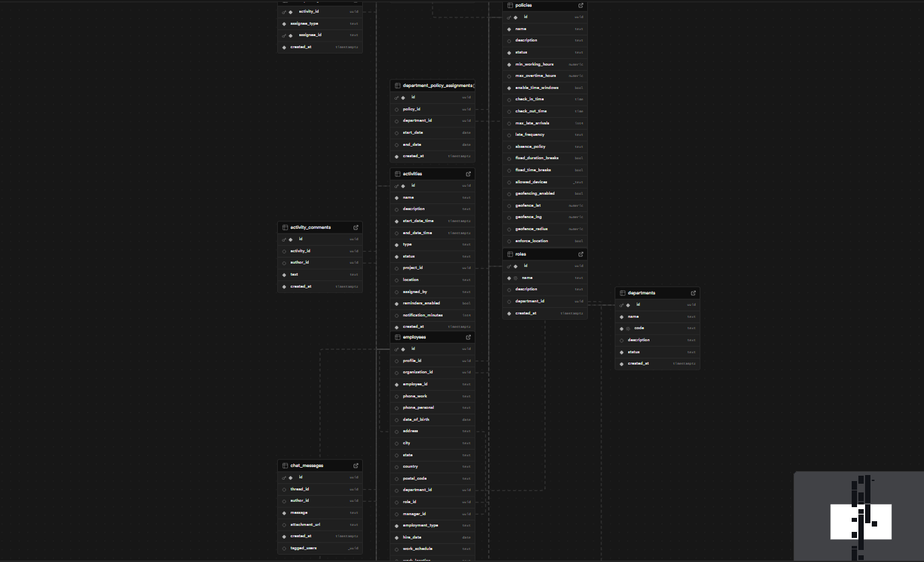Click the policy_id column in department_policy_assignments
This screenshot has width=924, height=562.
click(433, 109)
